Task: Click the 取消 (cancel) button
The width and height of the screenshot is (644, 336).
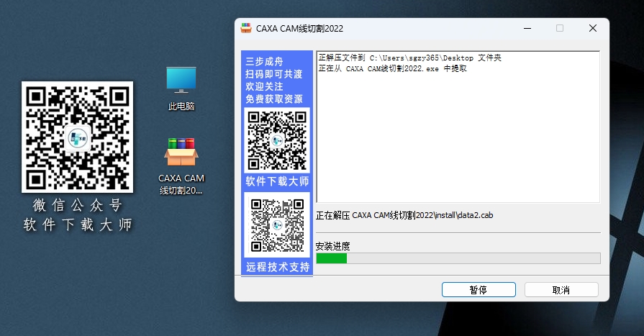Action: [x=561, y=289]
